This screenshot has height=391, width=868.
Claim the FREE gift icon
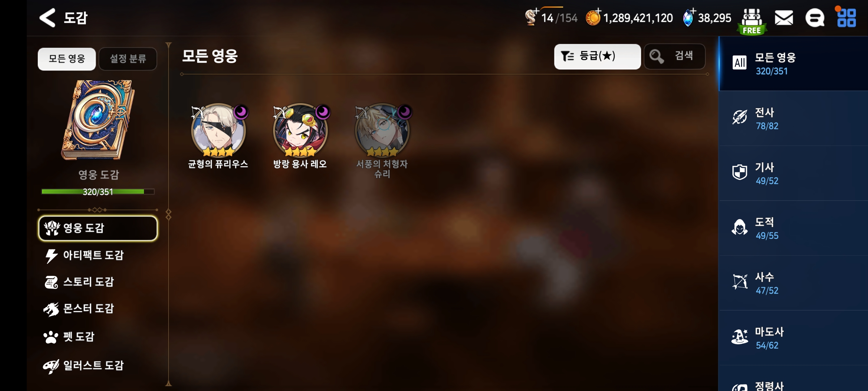[752, 22]
